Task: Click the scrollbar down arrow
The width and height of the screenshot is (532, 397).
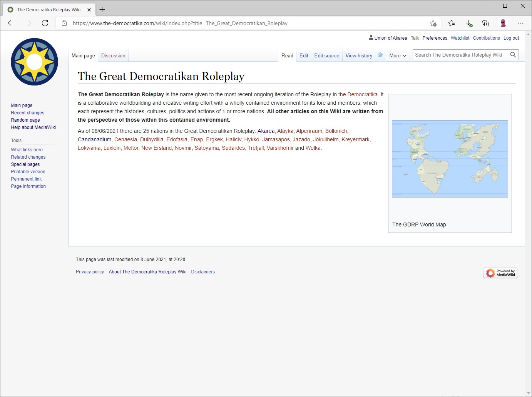Action: (x=528, y=393)
